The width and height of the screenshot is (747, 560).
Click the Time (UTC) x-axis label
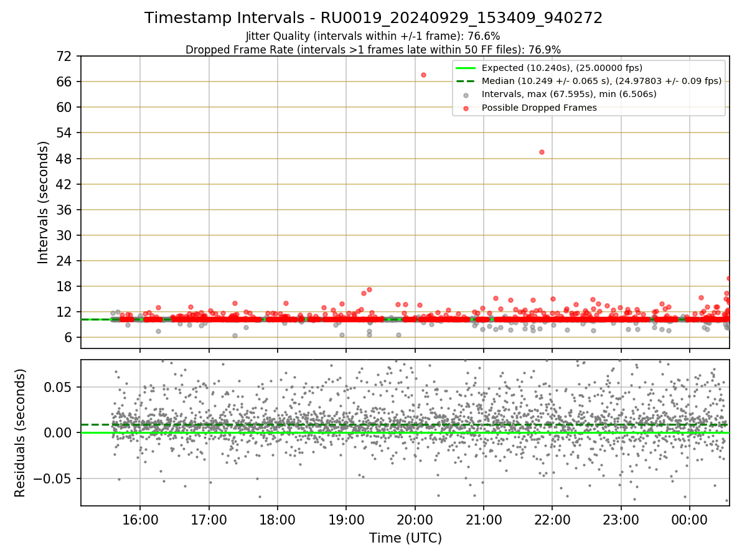(405, 538)
